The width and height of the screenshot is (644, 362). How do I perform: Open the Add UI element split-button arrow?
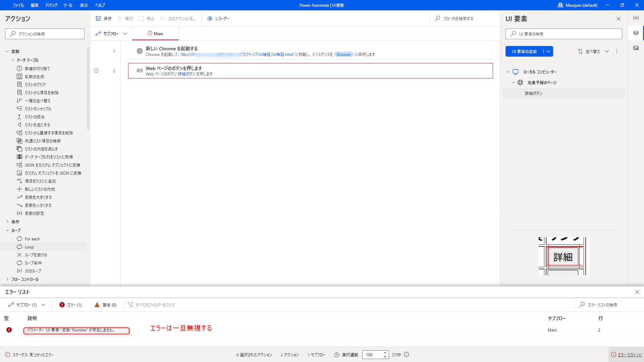548,51
